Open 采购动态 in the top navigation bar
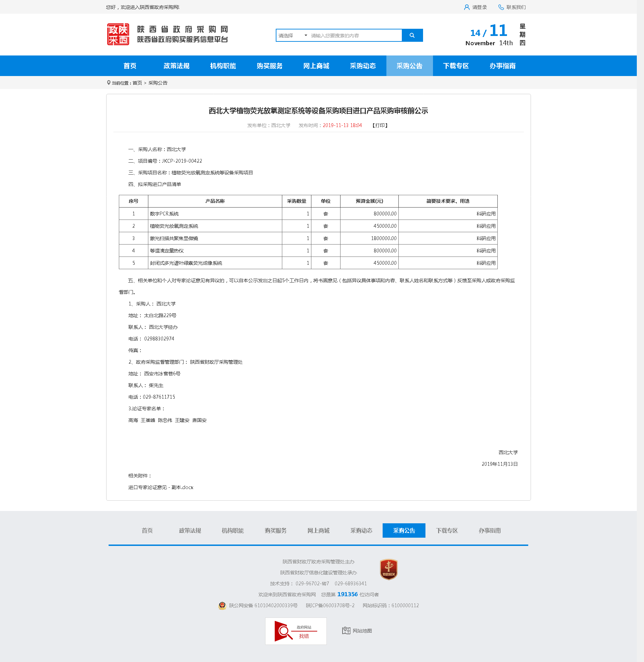 tap(363, 66)
